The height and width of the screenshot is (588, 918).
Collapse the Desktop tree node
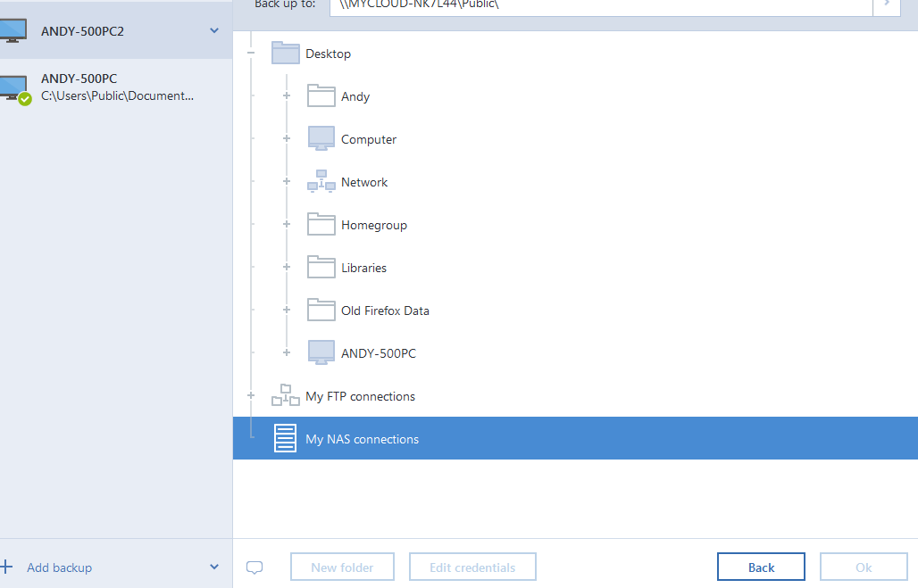[251, 54]
